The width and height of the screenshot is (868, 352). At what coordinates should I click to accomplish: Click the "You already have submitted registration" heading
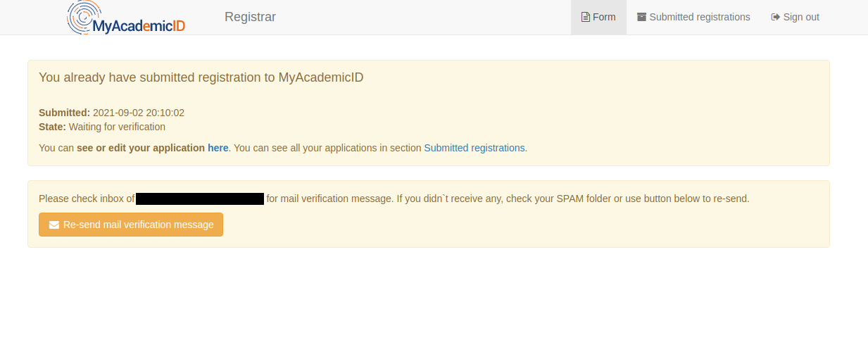tap(201, 77)
